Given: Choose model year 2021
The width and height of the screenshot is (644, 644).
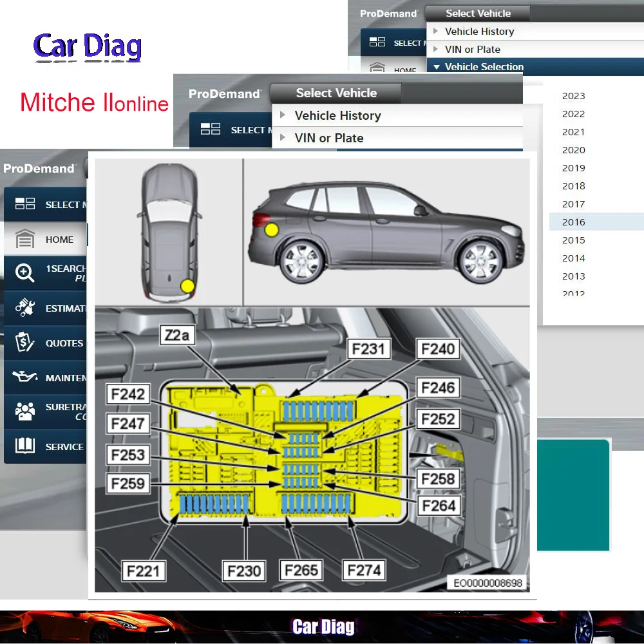Looking at the screenshot, I should (x=573, y=132).
